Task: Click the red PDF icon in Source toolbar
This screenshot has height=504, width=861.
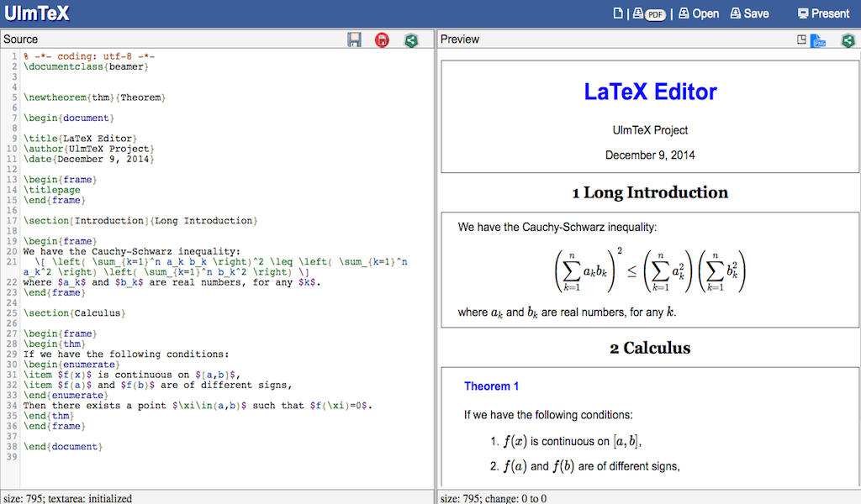Action: [382, 39]
